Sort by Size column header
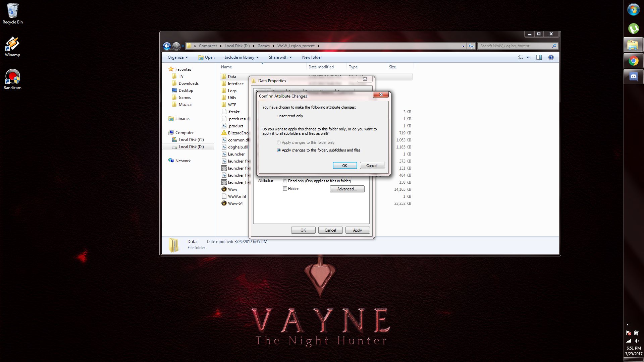Image resolution: width=644 pixels, height=362 pixels. tap(400, 67)
